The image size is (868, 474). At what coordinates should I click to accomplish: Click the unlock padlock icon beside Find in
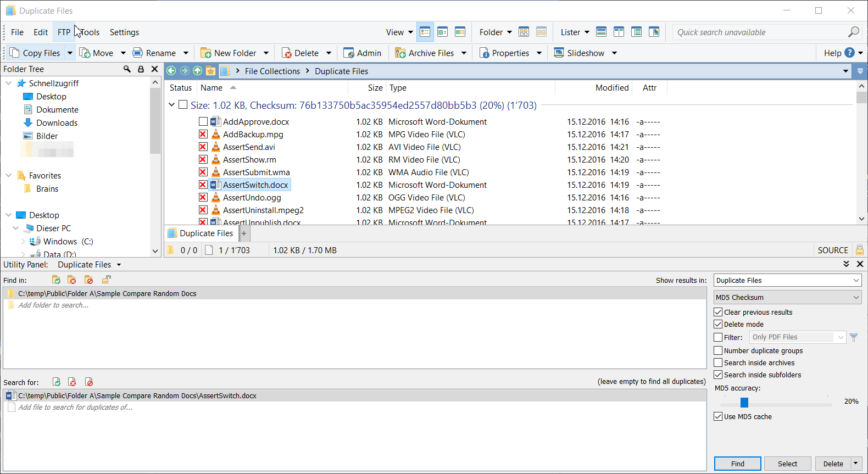(x=106, y=280)
